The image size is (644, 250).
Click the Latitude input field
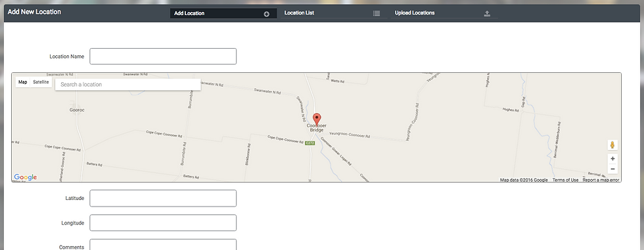tap(163, 198)
